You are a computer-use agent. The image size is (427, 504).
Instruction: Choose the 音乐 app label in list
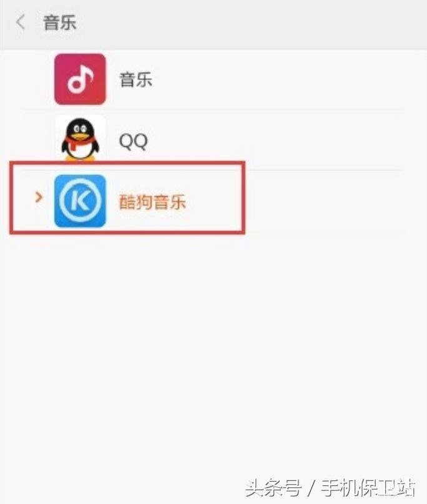[x=135, y=79]
